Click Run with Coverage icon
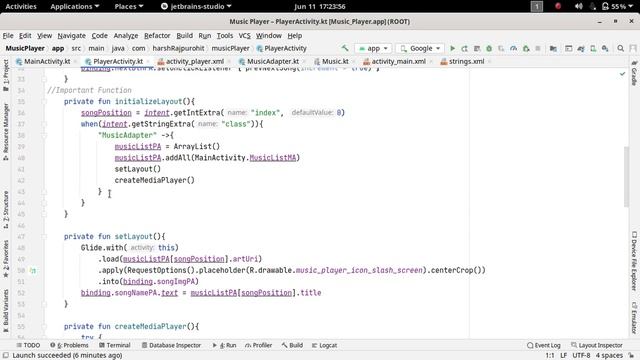 (501, 48)
